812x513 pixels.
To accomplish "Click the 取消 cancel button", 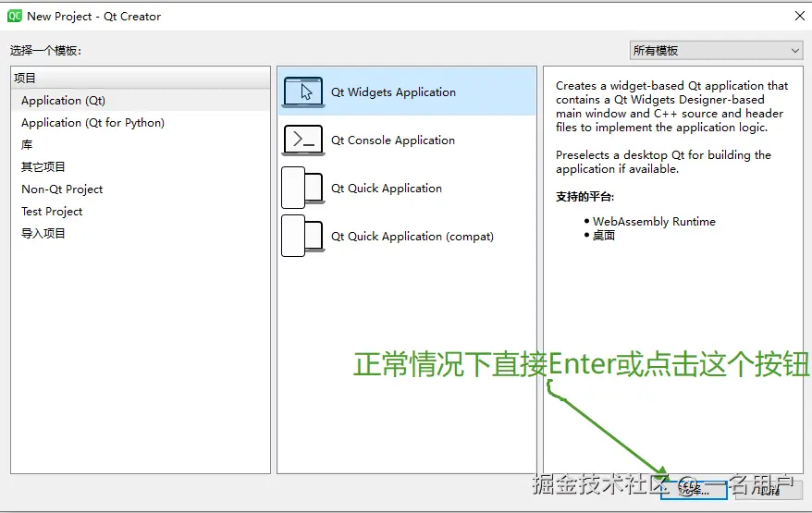I will click(x=769, y=490).
